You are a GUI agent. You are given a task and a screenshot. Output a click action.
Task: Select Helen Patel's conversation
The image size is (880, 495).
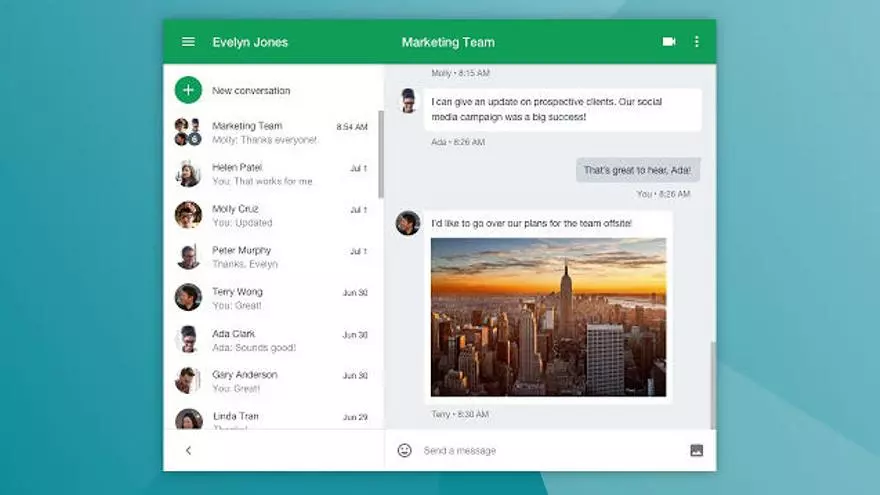(270, 174)
